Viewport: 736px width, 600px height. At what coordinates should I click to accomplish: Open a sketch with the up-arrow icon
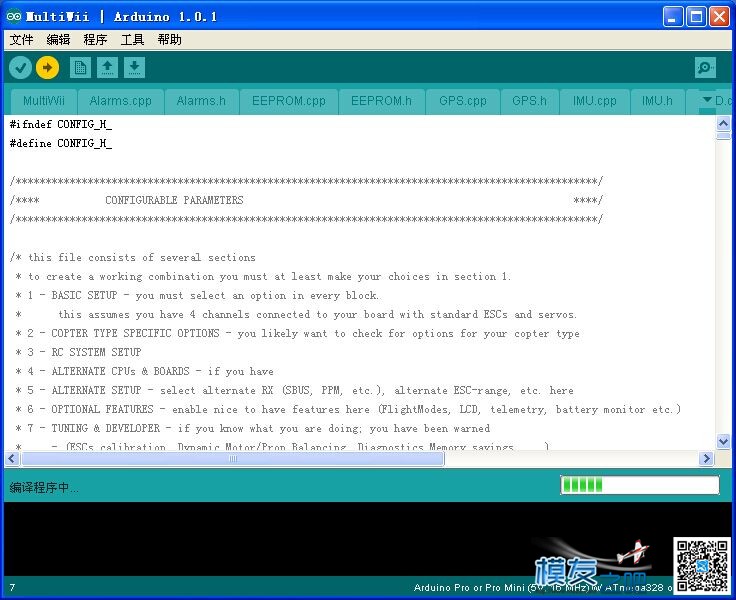tap(107, 68)
